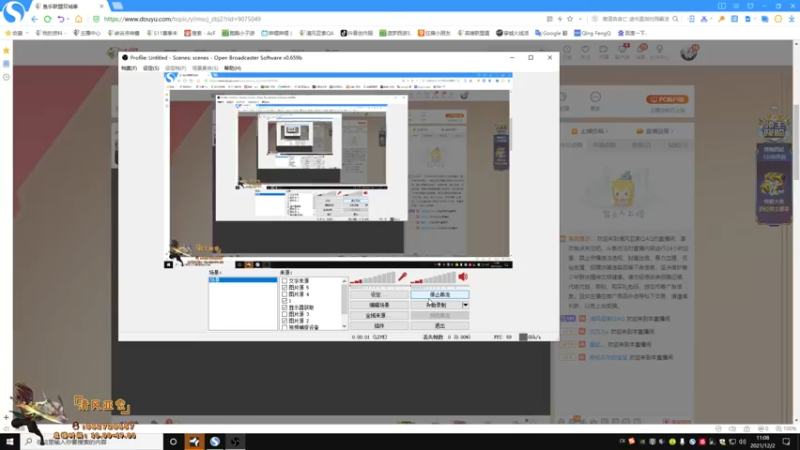
Task: Click the Douyu follow heart icon
Action: tap(585, 49)
